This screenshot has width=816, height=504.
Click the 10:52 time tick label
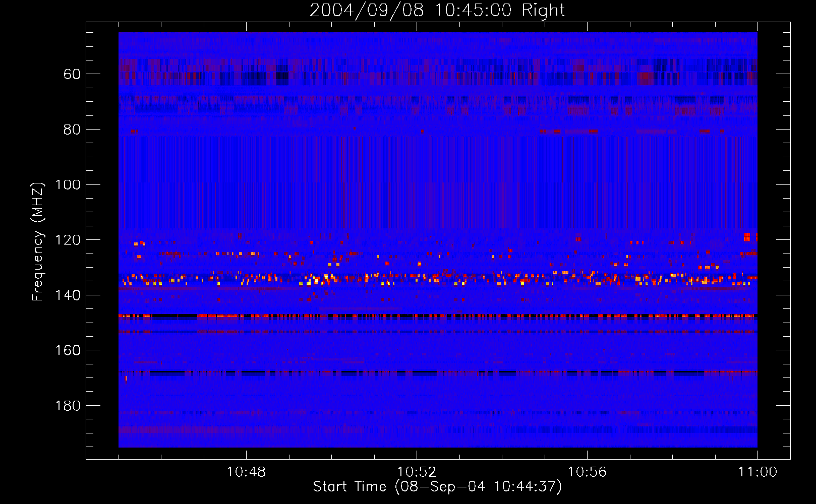point(417,472)
